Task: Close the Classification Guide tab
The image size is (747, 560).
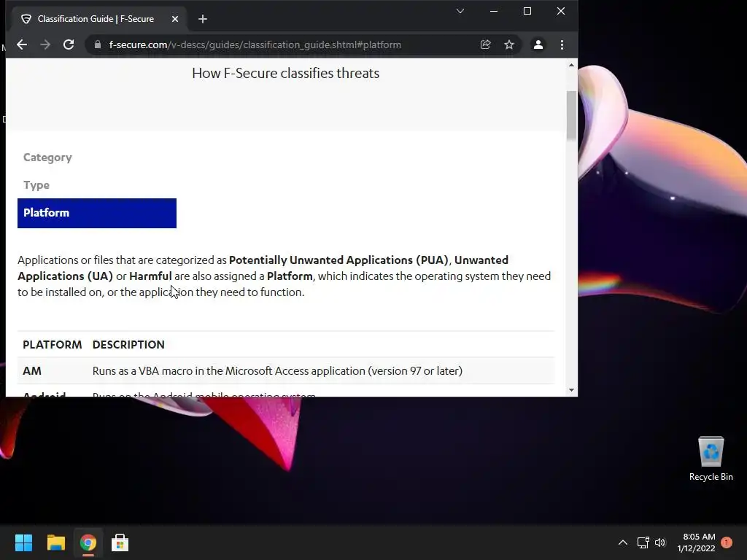Action: coord(175,19)
